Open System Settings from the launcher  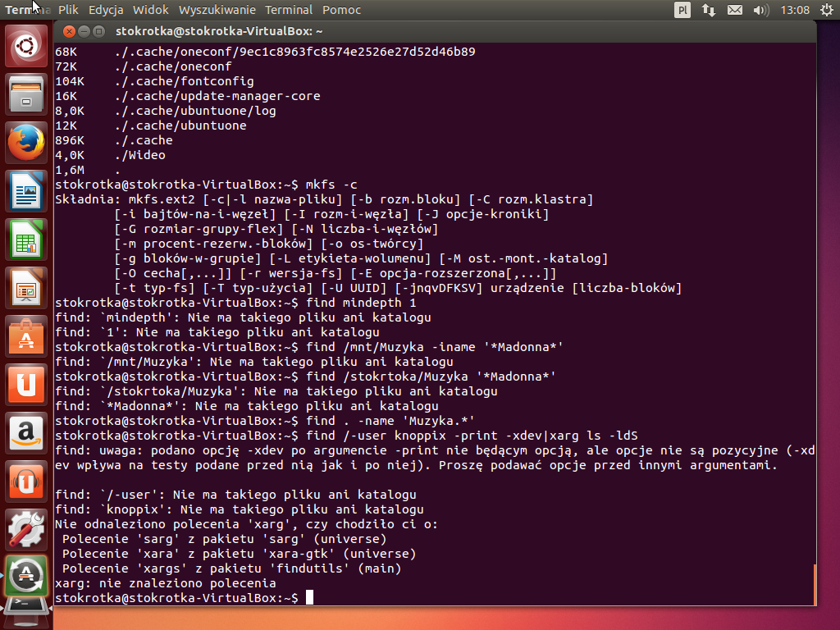[27, 530]
